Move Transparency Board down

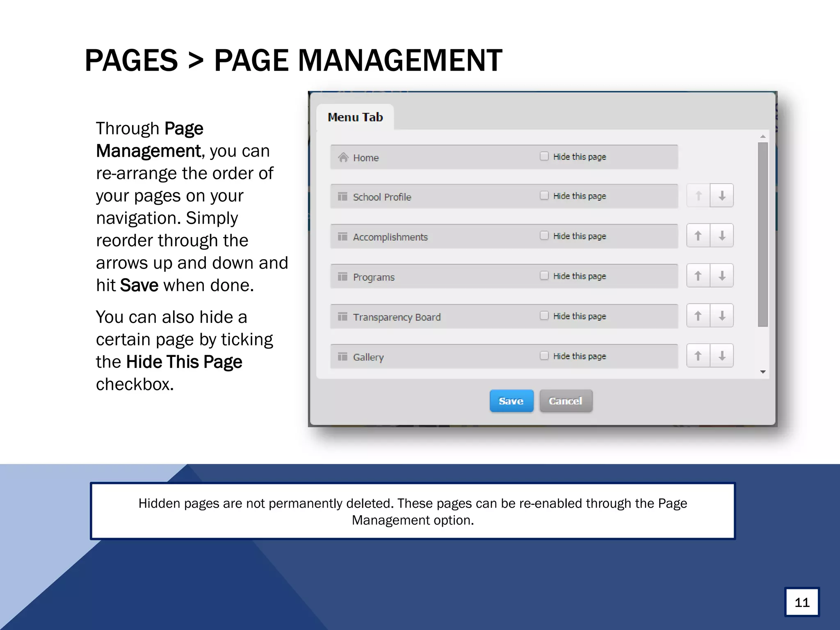coord(722,315)
